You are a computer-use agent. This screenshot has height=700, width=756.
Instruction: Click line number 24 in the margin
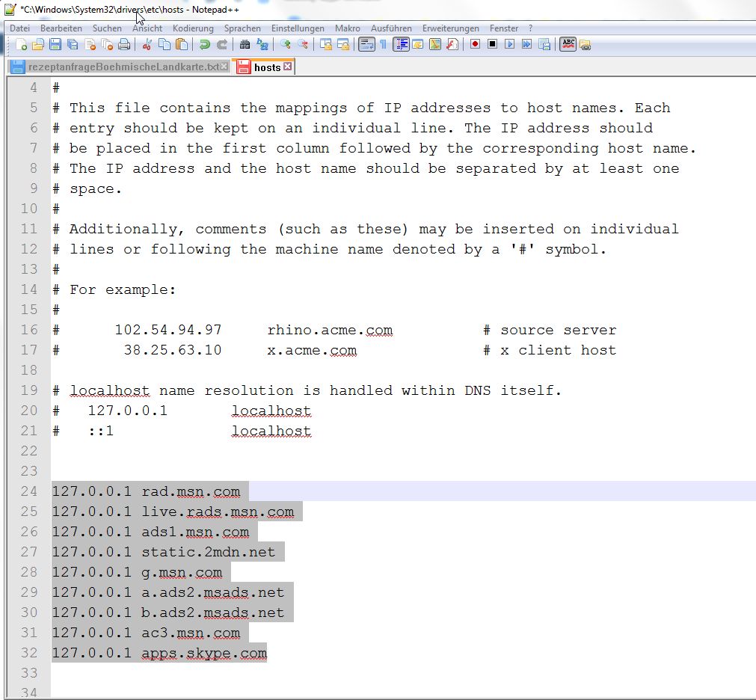pyautogui.click(x=29, y=491)
